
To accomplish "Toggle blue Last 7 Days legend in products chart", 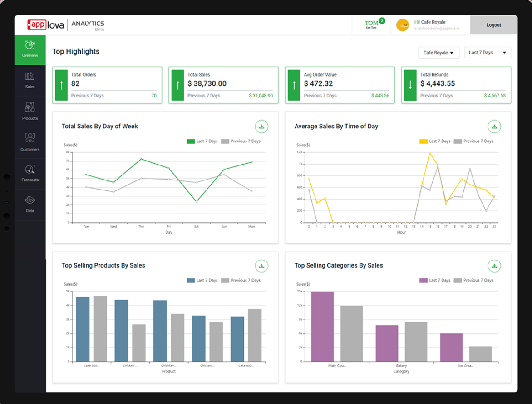I will click(x=202, y=281).
